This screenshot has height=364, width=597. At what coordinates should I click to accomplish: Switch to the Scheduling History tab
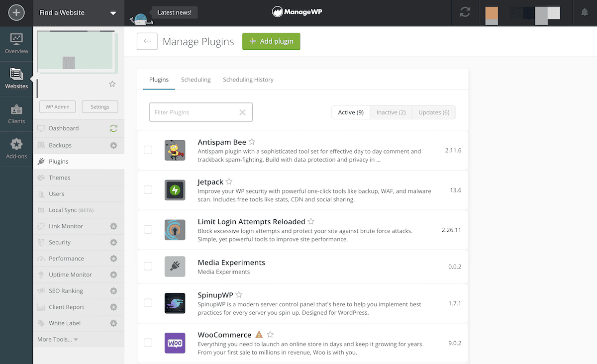[x=248, y=80]
